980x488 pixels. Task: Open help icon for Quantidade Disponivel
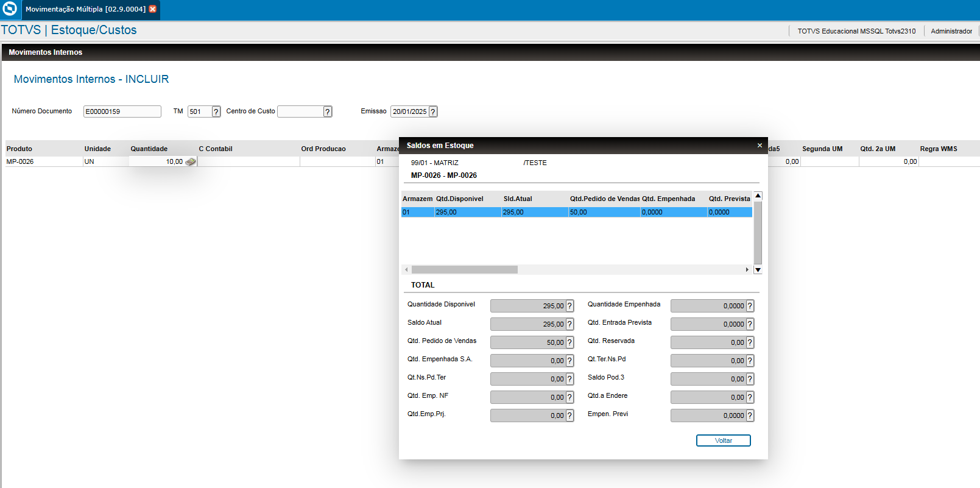coord(569,306)
